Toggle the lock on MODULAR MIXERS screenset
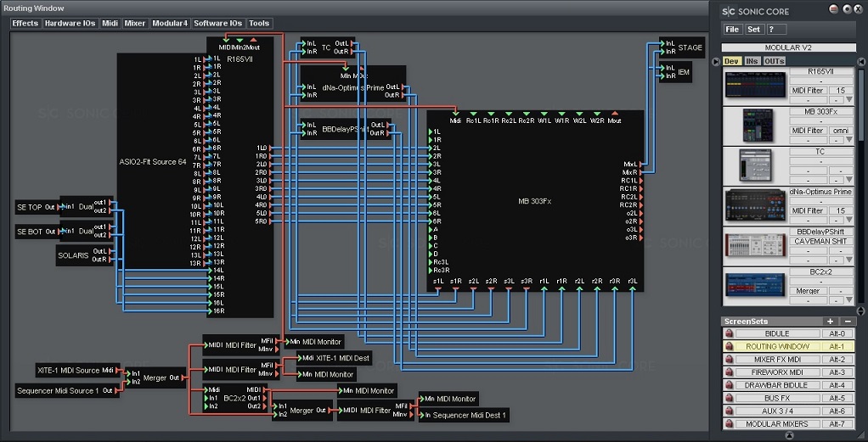The height and width of the screenshot is (442, 868). tap(729, 424)
